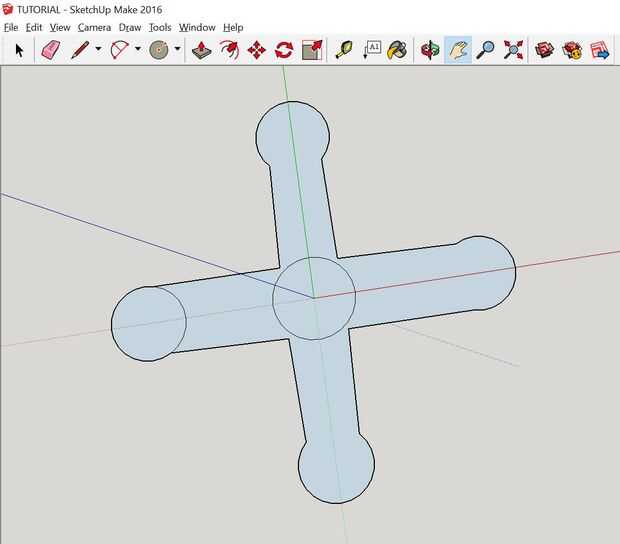Activate the Arc drawing tool
The height and width of the screenshot is (544, 620).
coord(119,50)
